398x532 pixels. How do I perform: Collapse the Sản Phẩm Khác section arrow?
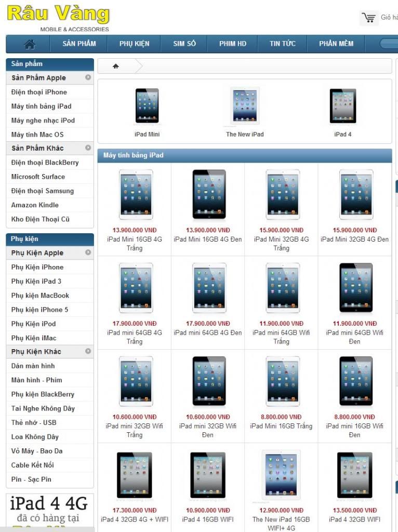[88, 148]
